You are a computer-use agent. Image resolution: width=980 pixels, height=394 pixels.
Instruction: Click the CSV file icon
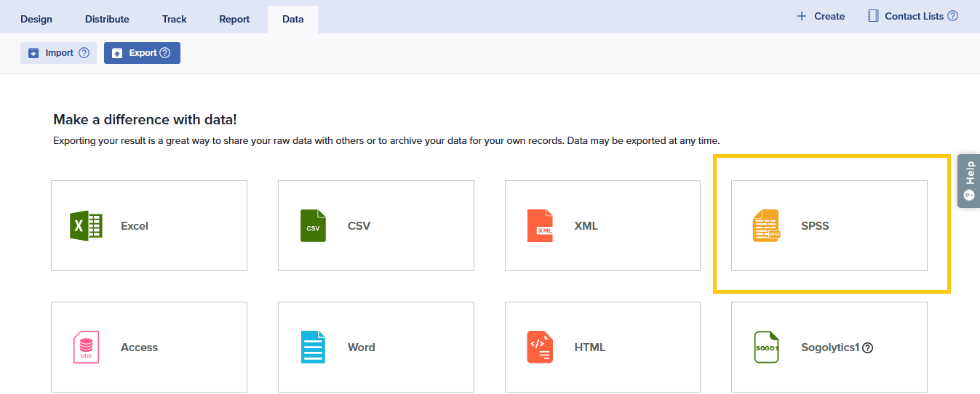[313, 226]
